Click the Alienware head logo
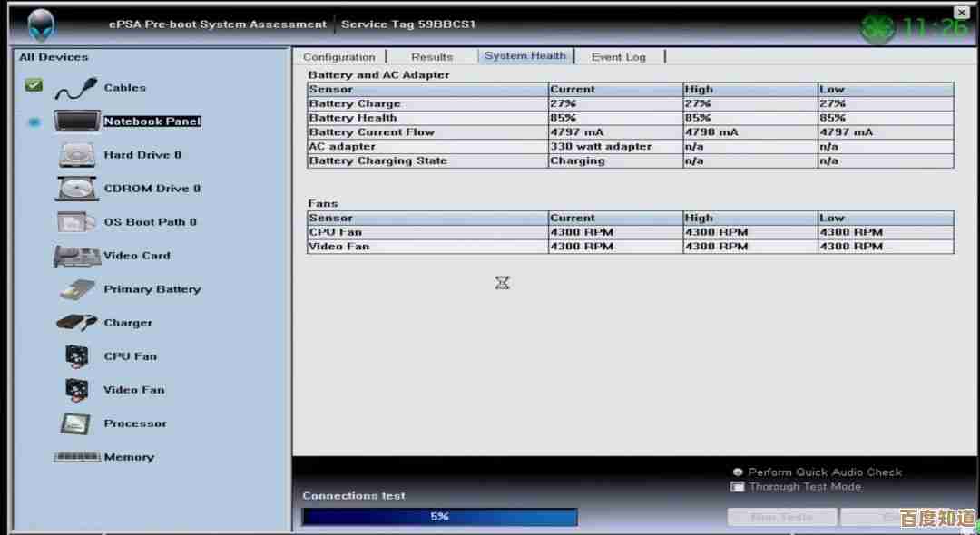The image size is (980, 535). pos(40,24)
